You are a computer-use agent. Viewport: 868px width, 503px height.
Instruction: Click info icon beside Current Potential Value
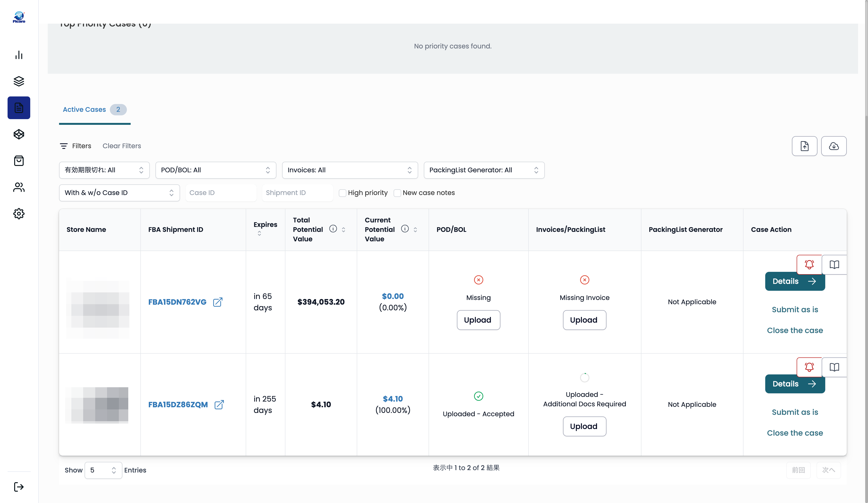click(x=405, y=229)
